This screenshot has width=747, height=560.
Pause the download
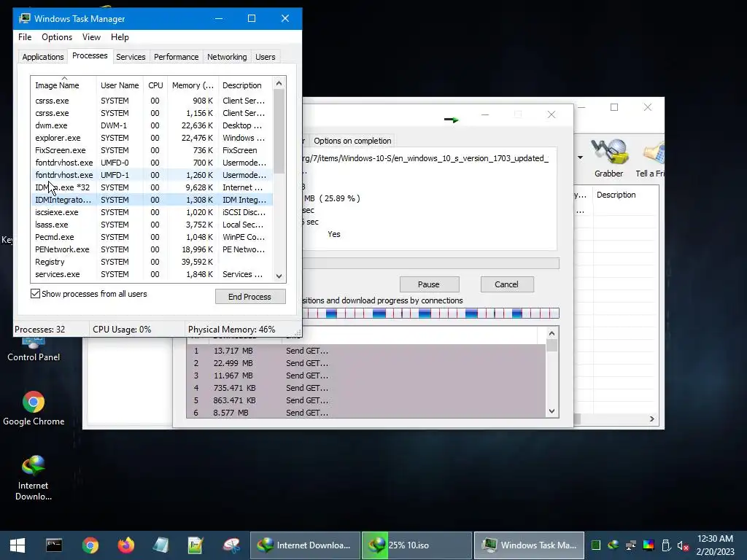coord(429,284)
